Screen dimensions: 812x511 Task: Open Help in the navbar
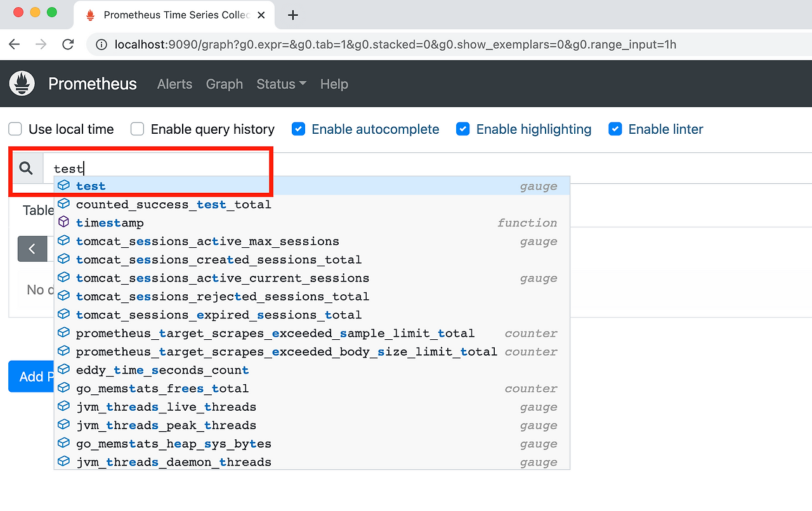[x=334, y=84]
